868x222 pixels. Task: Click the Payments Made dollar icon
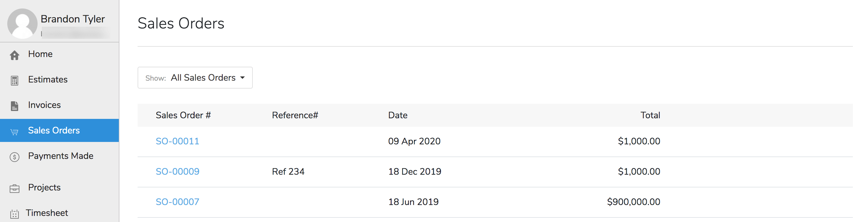click(15, 157)
